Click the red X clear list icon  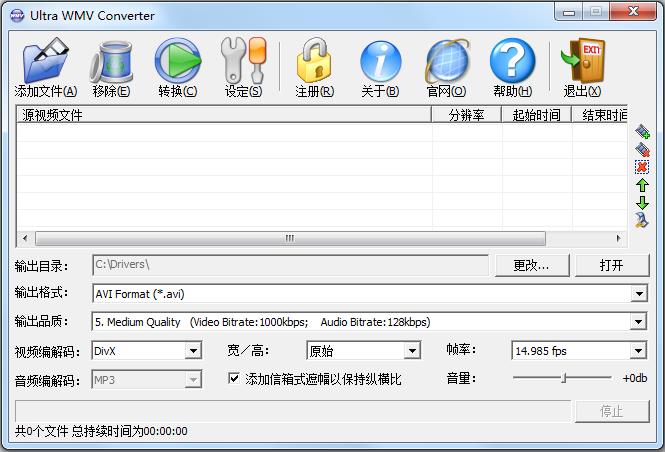642,167
